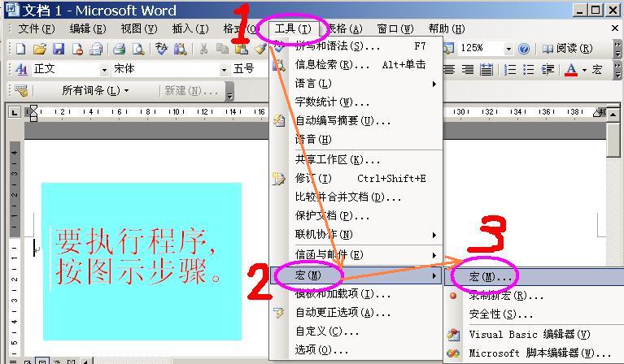Toggle the bulleted list button
This screenshot has height=364, width=624.
click(x=529, y=70)
